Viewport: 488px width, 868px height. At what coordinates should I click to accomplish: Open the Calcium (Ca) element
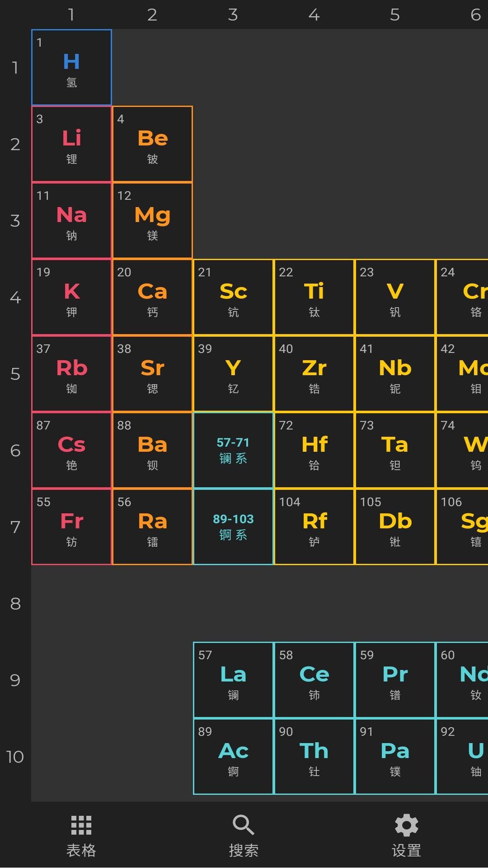[x=152, y=297]
